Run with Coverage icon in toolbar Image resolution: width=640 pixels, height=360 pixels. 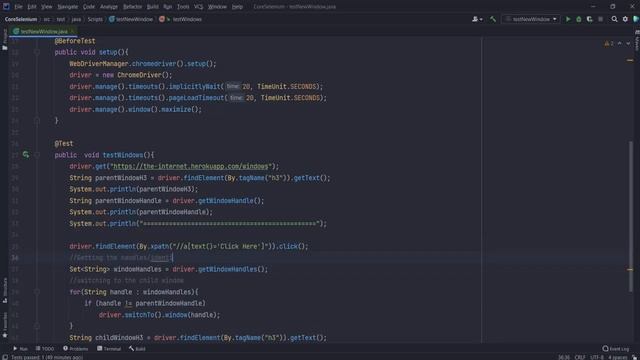coord(589,19)
